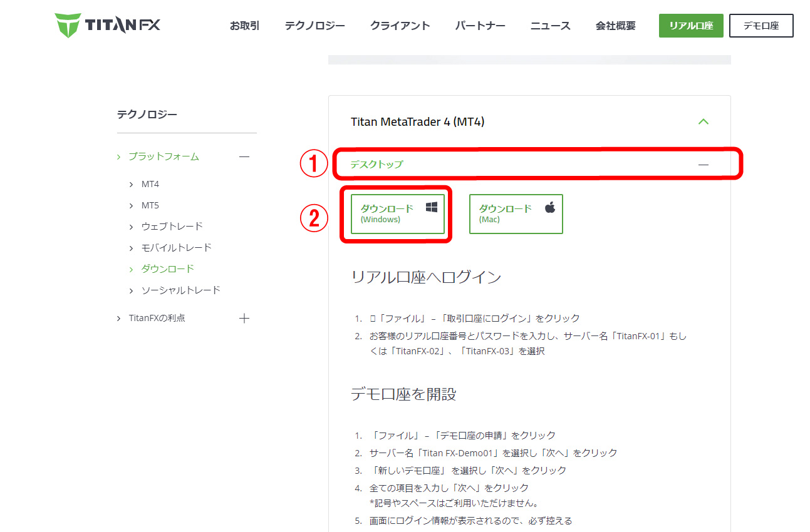810x532 pixels.
Task: Click the デモ口座を開設 heading
Action: point(403,394)
